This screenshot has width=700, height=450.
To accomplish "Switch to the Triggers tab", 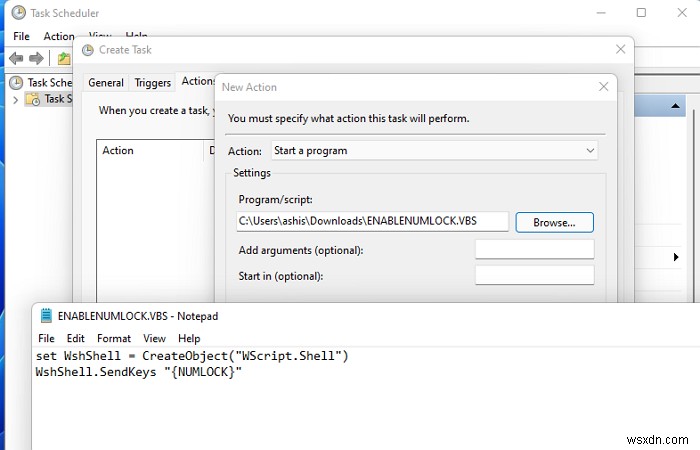I will point(153,83).
